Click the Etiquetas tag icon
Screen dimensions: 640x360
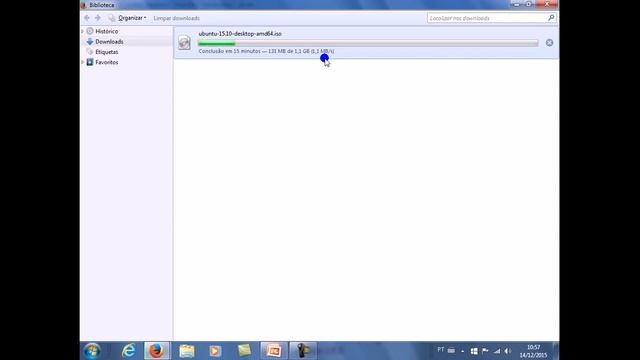pyautogui.click(x=90, y=51)
